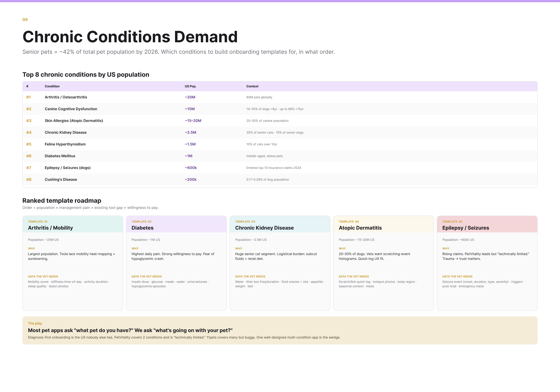Click Entered top 10 insurance claims context
The width and height of the screenshot is (560, 392).
tap(274, 168)
